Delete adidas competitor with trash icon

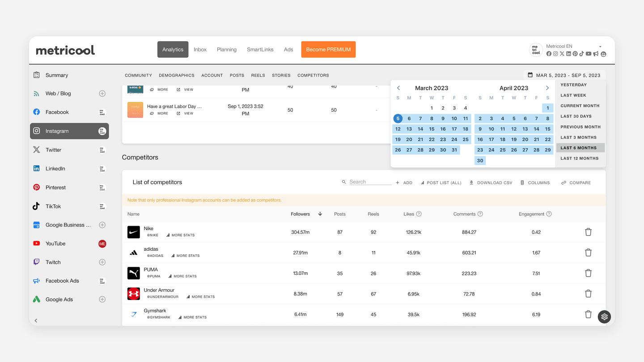pos(588,253)
